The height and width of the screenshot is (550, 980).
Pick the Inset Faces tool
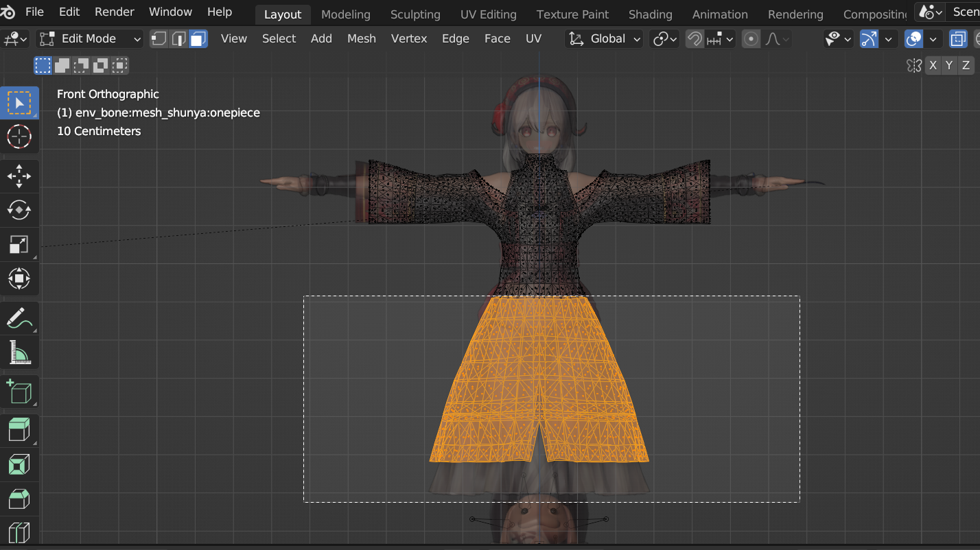tap(19, 465)
